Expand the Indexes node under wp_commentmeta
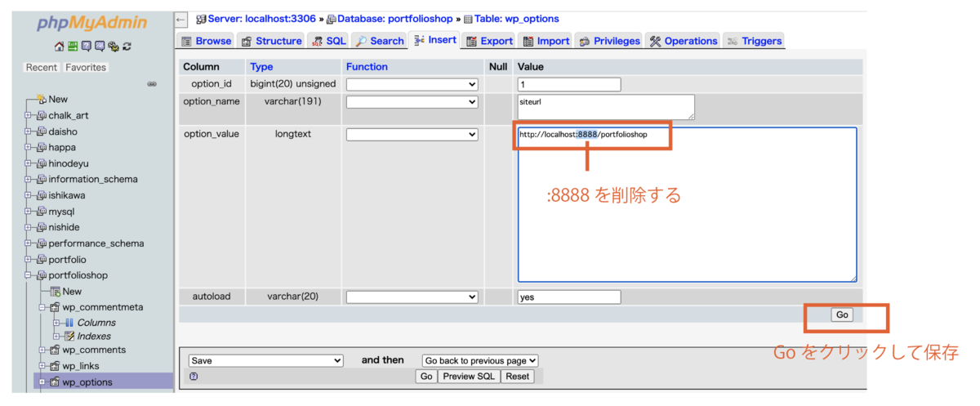The image size is (980, 406). coord(56,336)
